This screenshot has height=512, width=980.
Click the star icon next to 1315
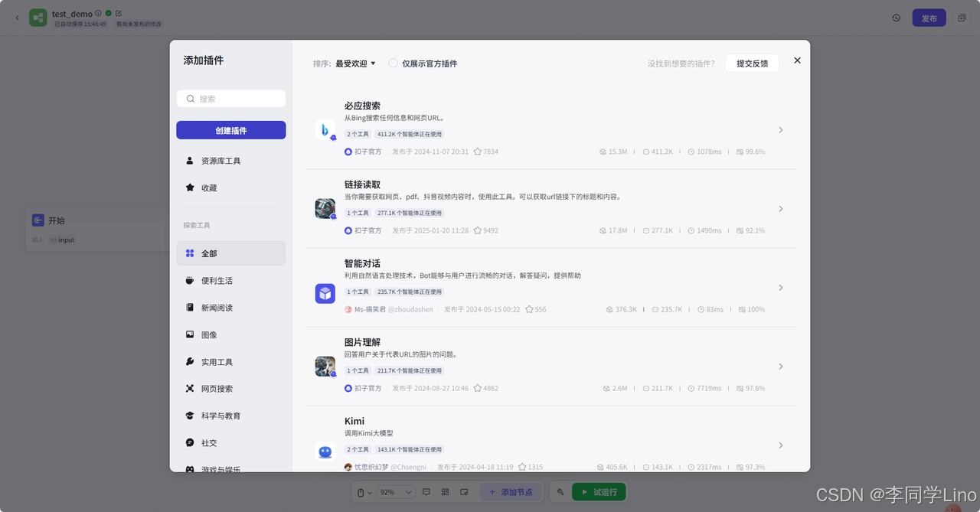point(522,467)
